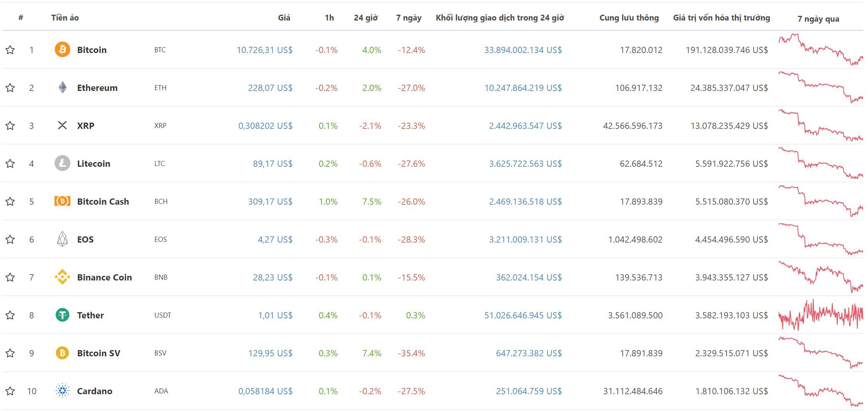Open Tether 7-day sparkline chart

coord(820,315)
